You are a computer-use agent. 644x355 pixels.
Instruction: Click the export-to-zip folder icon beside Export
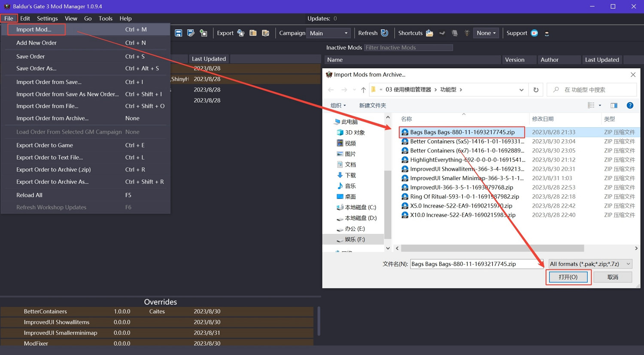(253, 33)
